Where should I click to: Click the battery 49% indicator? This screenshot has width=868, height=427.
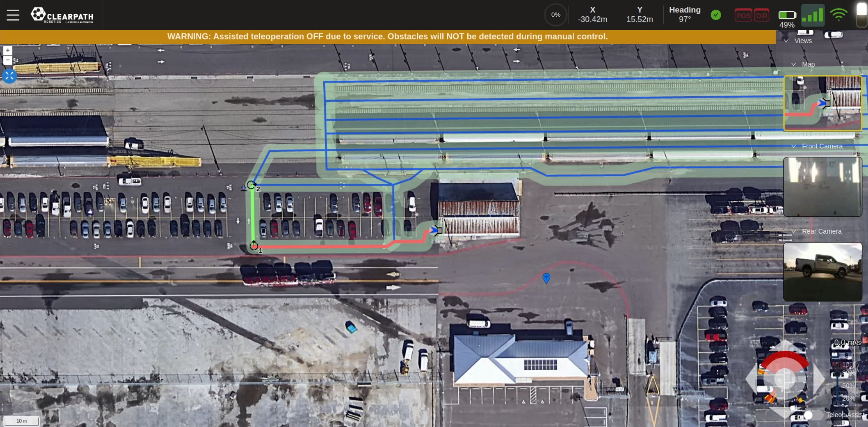point(787,16)
